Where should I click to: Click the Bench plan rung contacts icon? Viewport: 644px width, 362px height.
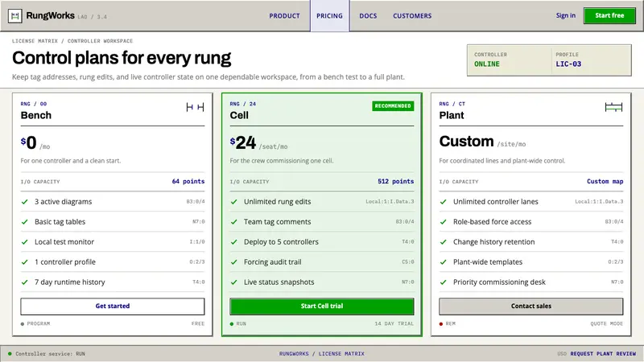tap(195, 107)
